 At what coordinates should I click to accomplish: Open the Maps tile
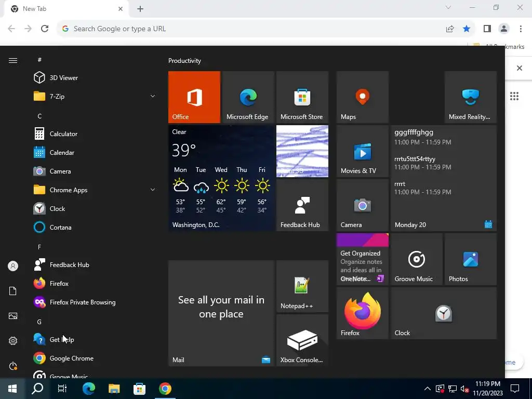(x=362, y=97)
